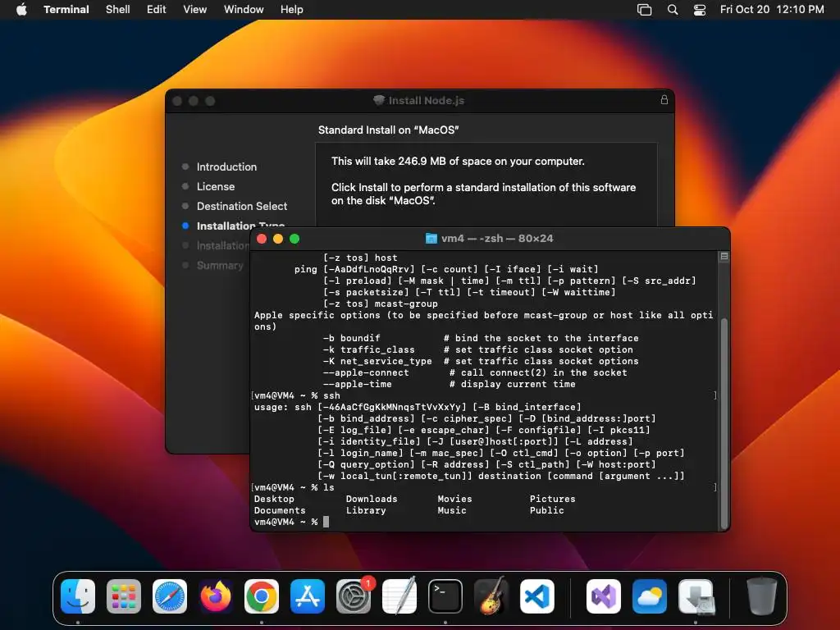The height and width of the screenshot is (630, 840).
Task: Click the "vm4@VM4 ~ % ssh" command line
Action: click(297, 395)
